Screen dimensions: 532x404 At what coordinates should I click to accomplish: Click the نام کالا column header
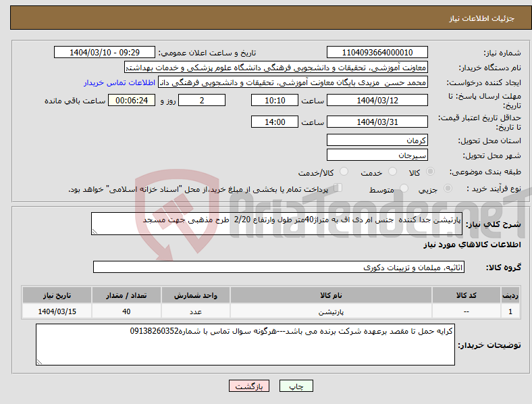[331, 295]
